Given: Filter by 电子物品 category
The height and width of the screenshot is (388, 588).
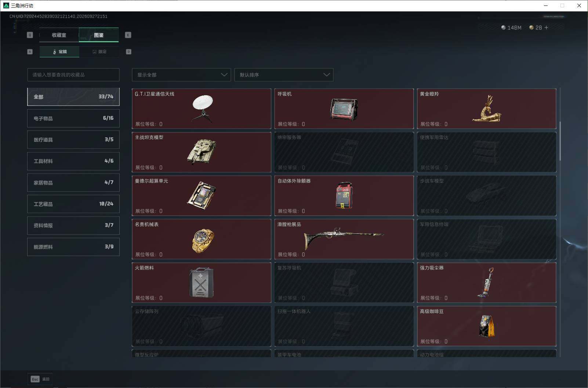Looking at the screenshot, I should pos(73,118).
